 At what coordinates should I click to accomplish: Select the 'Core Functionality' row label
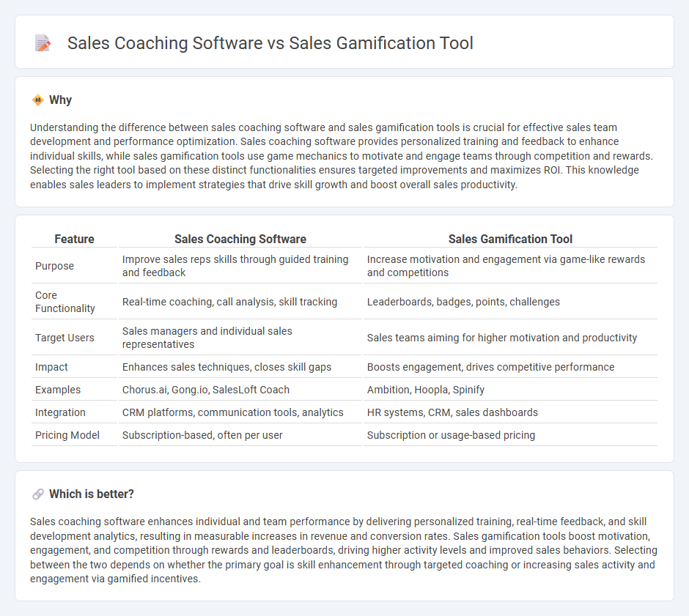[65, 302]
